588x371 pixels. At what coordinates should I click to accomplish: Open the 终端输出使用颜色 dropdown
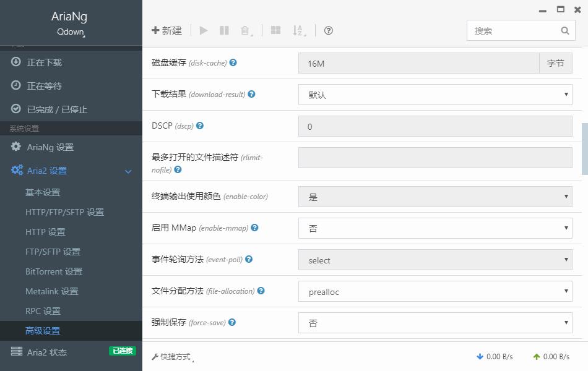coord(435,197)
